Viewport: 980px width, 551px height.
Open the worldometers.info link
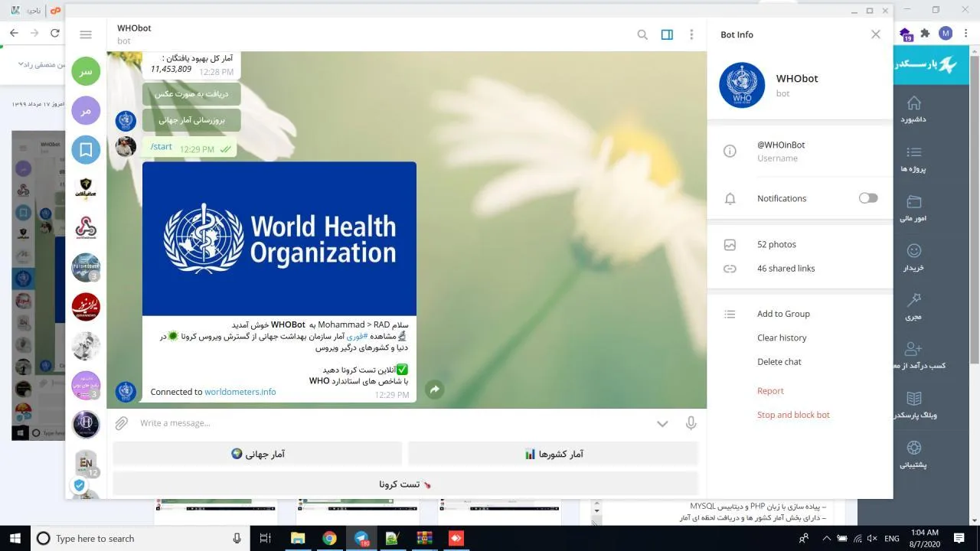point(240,392)
